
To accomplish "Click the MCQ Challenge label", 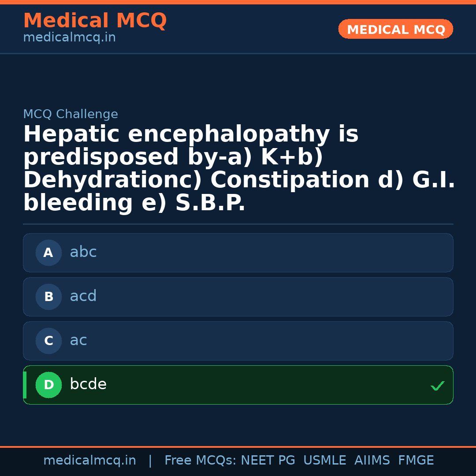I will pyautogui.click(x=71, y=115).
